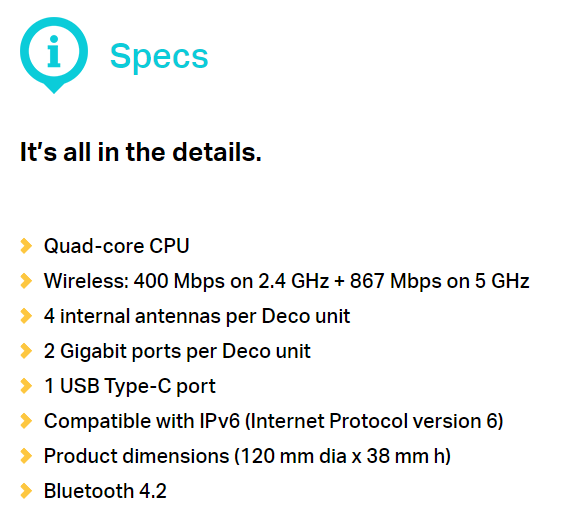Image resolution: width=568 pixels, height=524 pixels.
Task: Click the 4 internal antennas text
Action: [197, 316]
